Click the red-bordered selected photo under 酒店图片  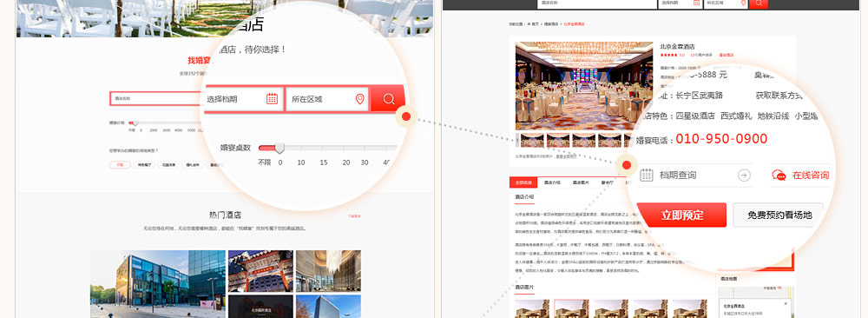571,308
